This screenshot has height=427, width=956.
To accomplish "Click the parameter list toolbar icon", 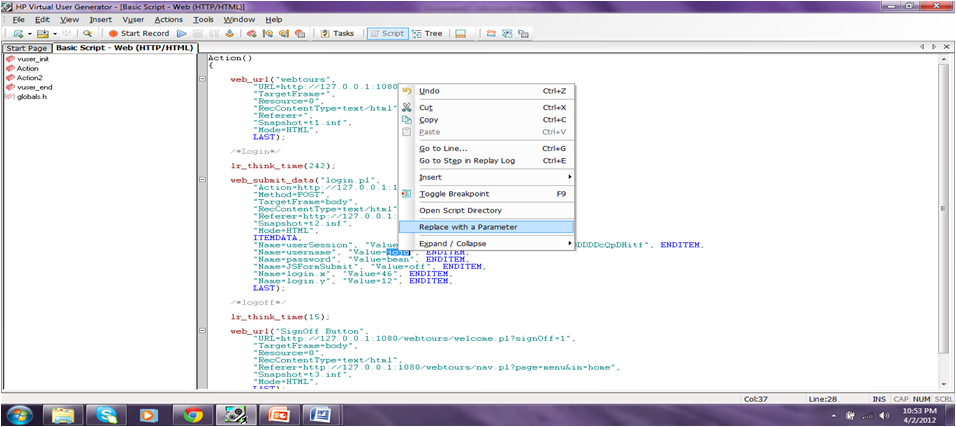I will 507,34.
